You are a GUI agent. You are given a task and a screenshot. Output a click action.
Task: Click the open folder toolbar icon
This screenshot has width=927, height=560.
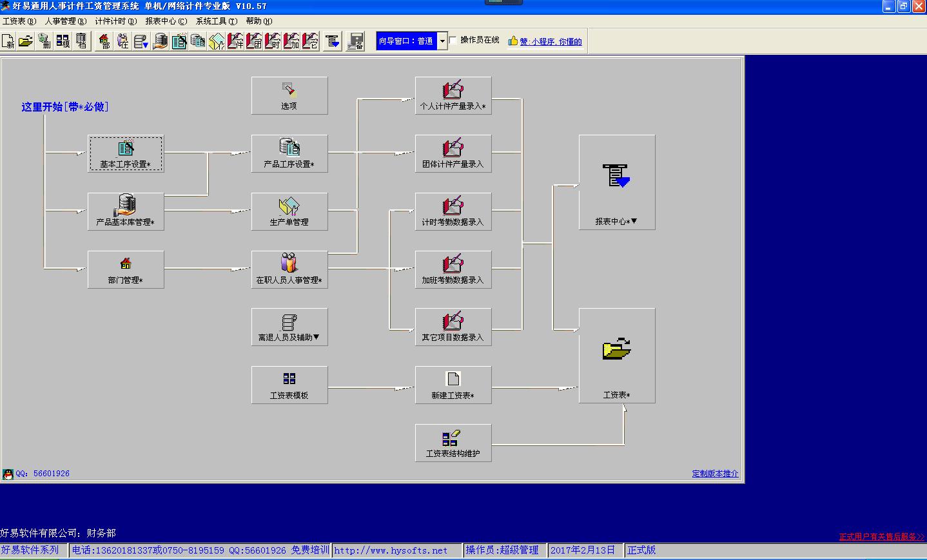(26, 42)
